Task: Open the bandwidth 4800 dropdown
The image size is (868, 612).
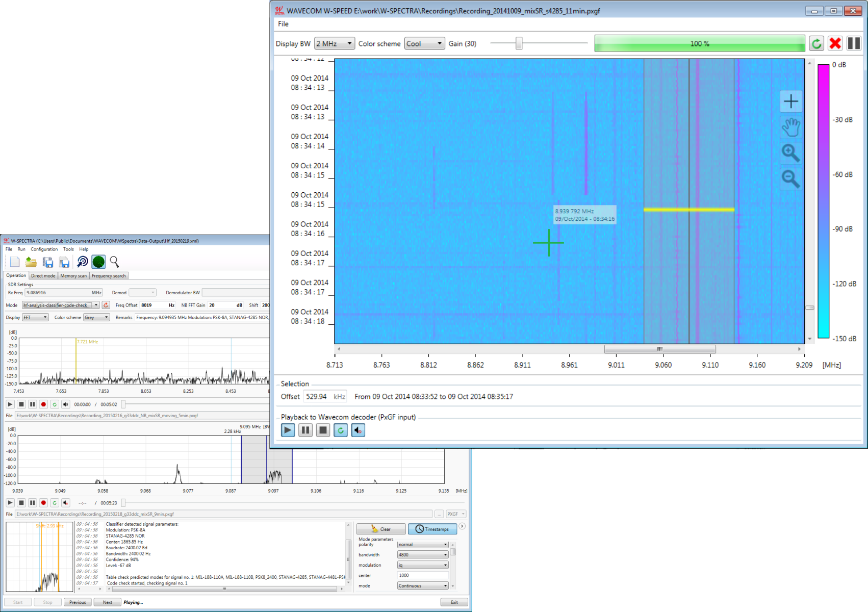Action: click(423, 555)
